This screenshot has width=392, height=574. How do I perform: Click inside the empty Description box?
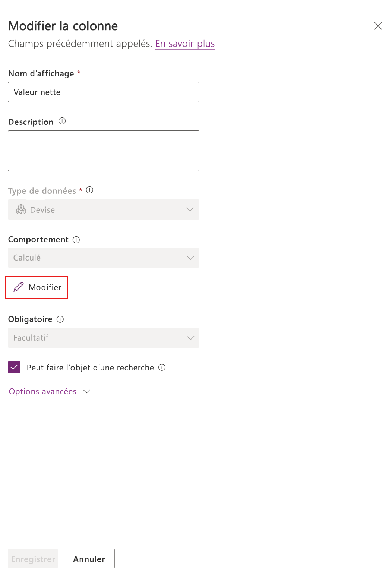pyautogui.click(x=103, y=151)
